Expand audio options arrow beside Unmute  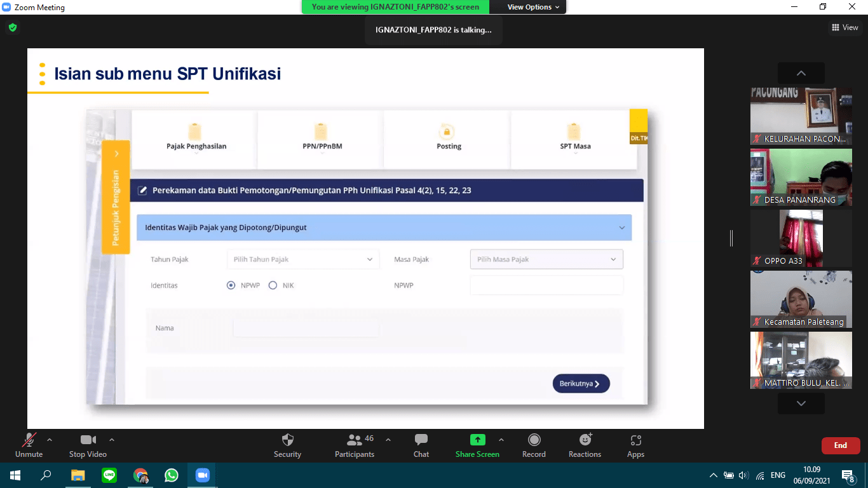[x=50, y=440]
